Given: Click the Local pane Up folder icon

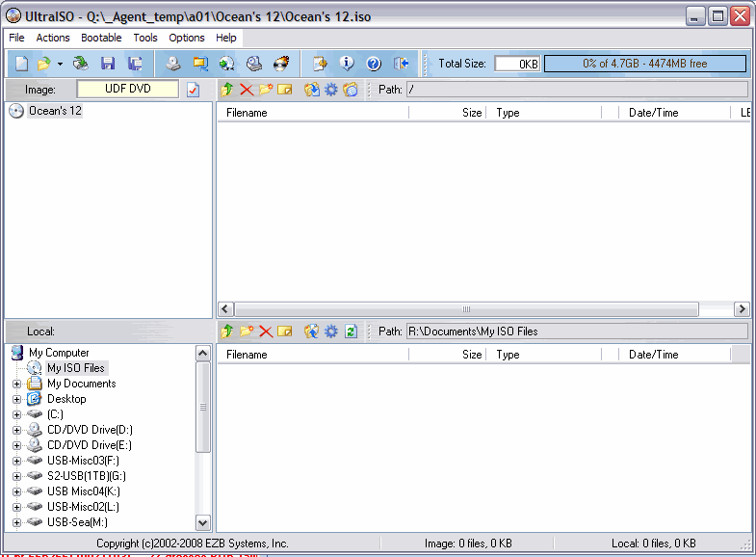Looking at the screenshot, I should (227, 332).
